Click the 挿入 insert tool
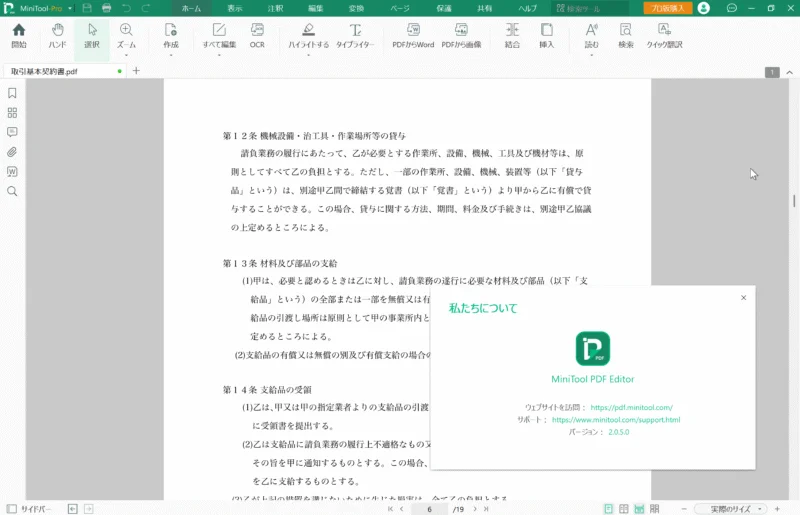 pyautogui.click(x=546, y=36)
